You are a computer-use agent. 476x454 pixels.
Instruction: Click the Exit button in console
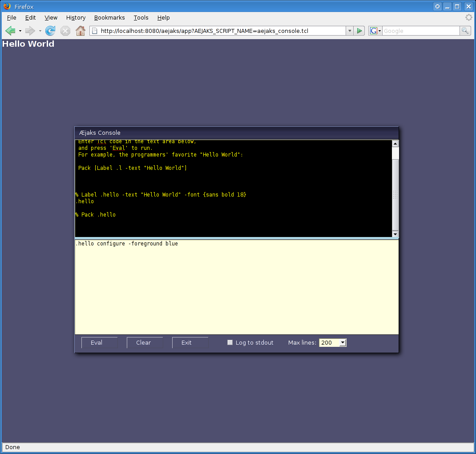[x=190, y=342]
